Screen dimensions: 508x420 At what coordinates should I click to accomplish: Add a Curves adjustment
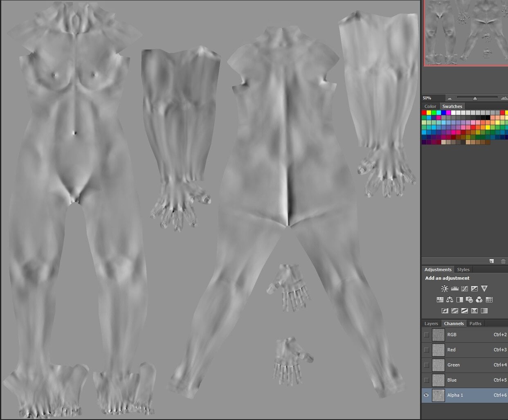tap(464, 289)
